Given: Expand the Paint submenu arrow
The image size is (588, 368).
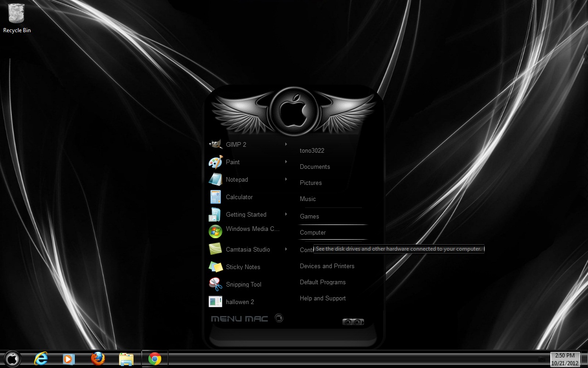Looking at the screenshot, I should (x=286, y=162).
